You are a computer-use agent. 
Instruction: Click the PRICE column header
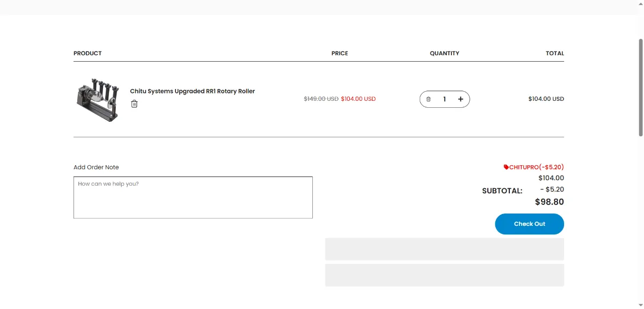(340, 53)
